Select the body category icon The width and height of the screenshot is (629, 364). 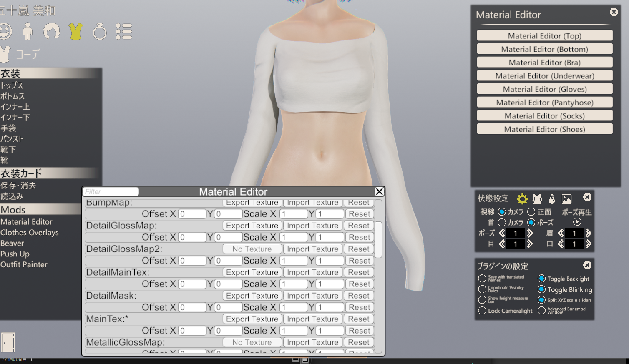[28, 31]
